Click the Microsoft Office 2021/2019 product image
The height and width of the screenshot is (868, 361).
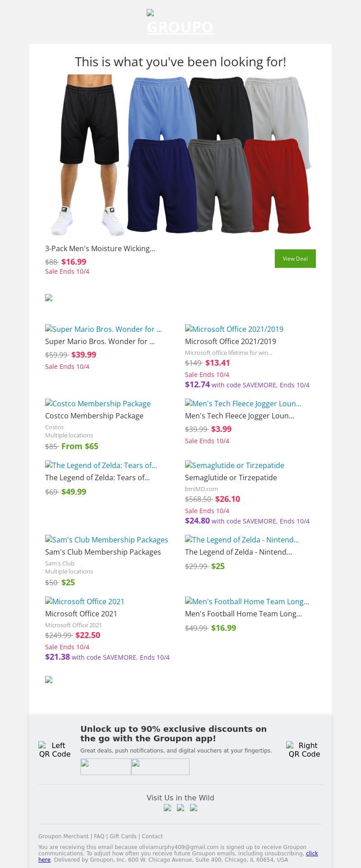234,329
